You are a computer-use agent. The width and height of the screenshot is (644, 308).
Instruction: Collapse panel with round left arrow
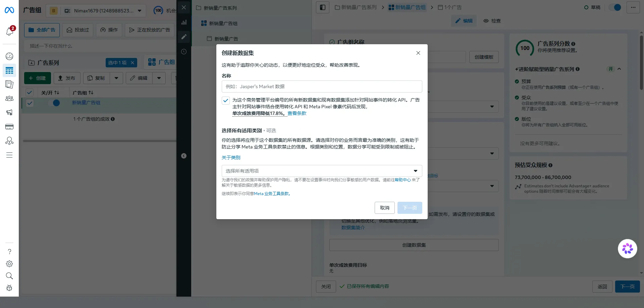(x=184, y=156)
